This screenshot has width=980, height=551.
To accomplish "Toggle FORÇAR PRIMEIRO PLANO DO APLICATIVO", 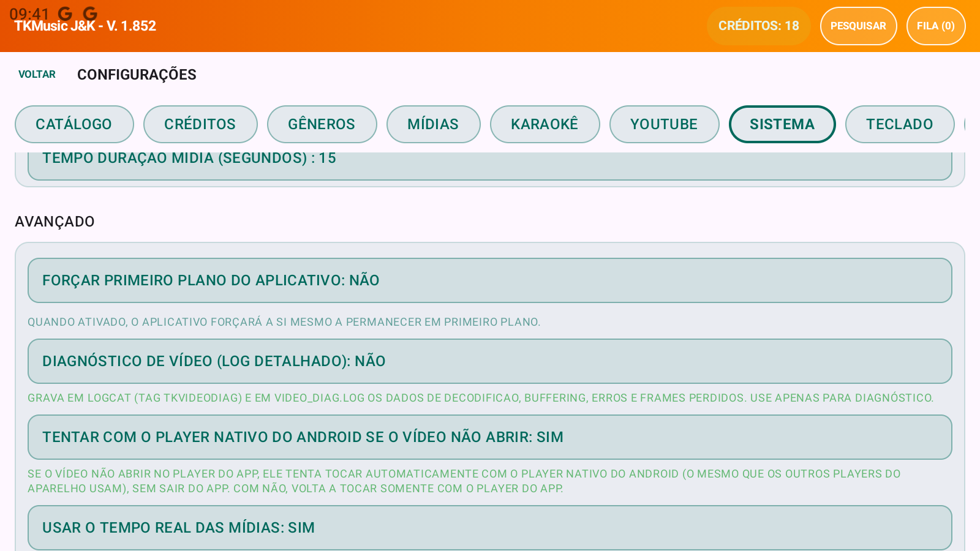I will click(x=490, y=280).
